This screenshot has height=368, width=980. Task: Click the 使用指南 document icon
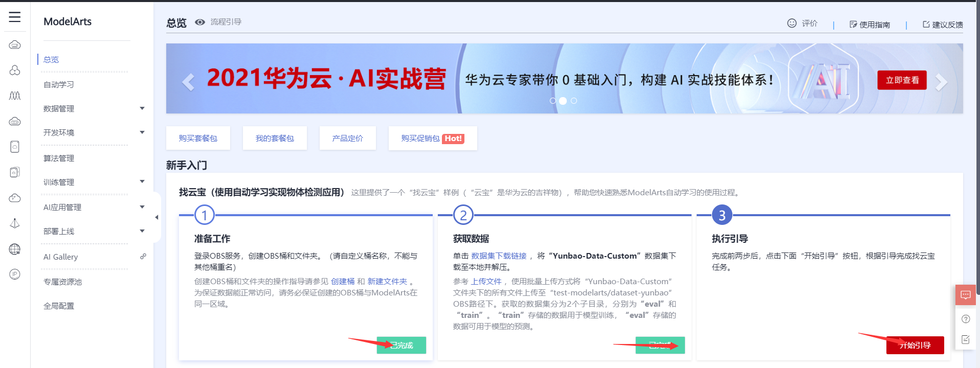coord(853,25)
